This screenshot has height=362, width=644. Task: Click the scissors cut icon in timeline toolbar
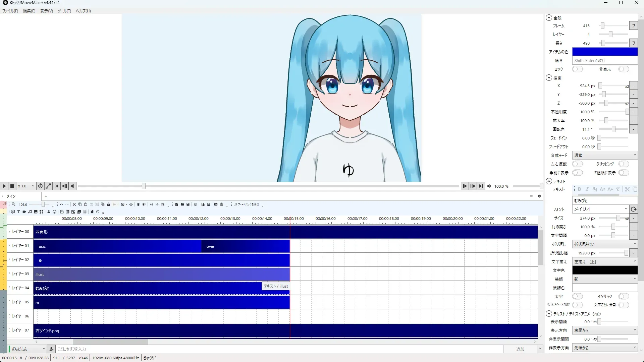click(x=74, y=204)
